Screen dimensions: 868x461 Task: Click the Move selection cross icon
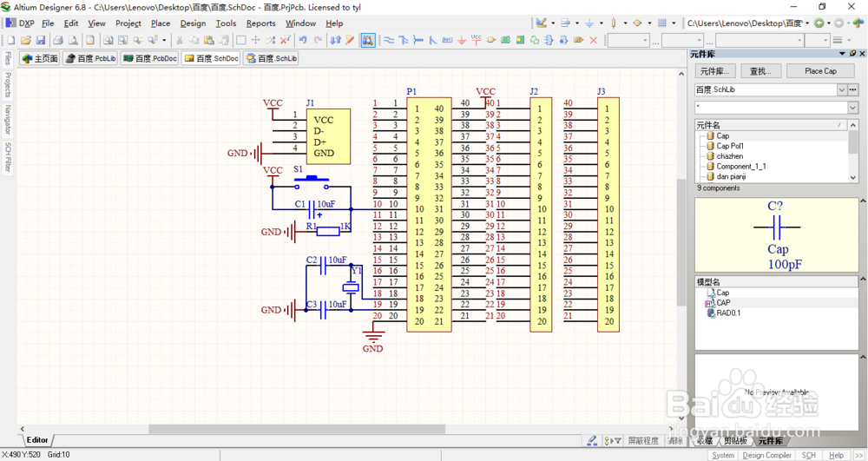(x=256, y=40)
